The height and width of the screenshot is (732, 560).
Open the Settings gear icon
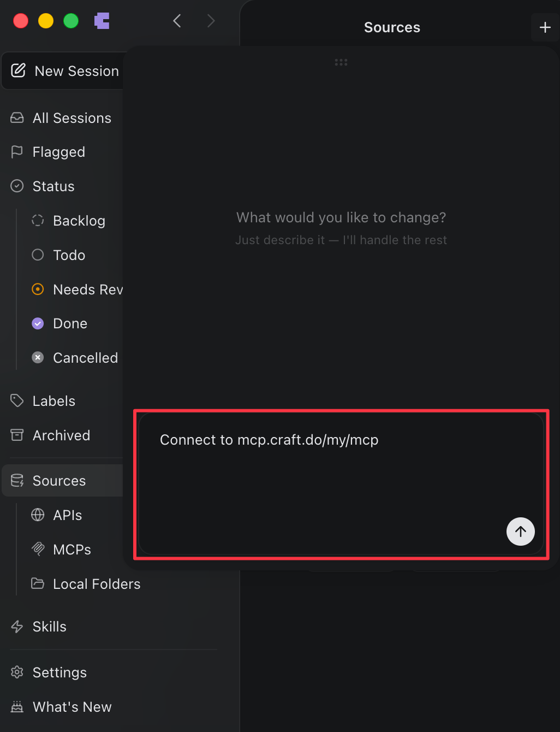17,672
